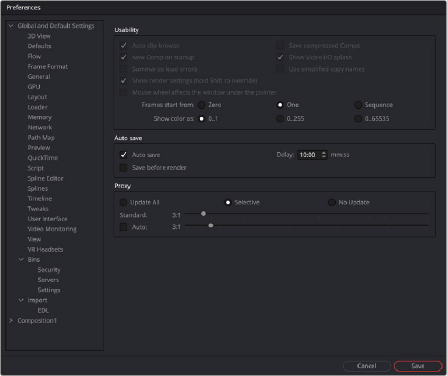Select Selective proxy mode
Screen dimensions: 447x376
(x=228, y=202)
